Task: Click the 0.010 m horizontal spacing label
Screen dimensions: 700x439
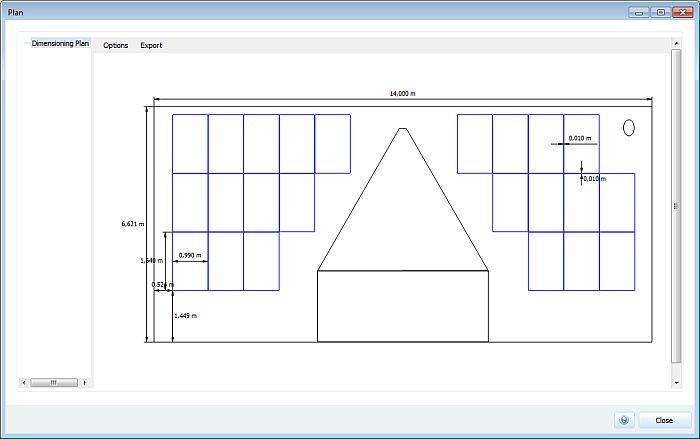Action: point(579,138)
